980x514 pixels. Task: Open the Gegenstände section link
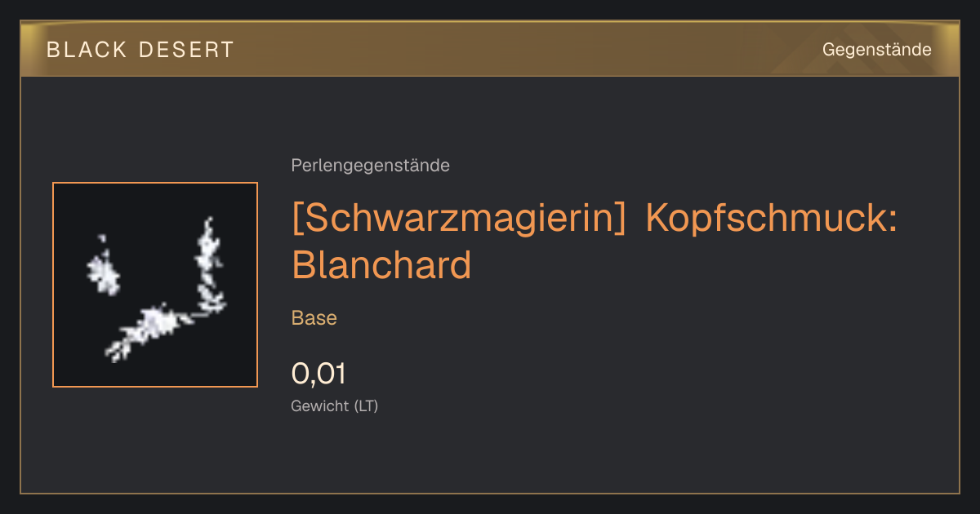[876, 49]
